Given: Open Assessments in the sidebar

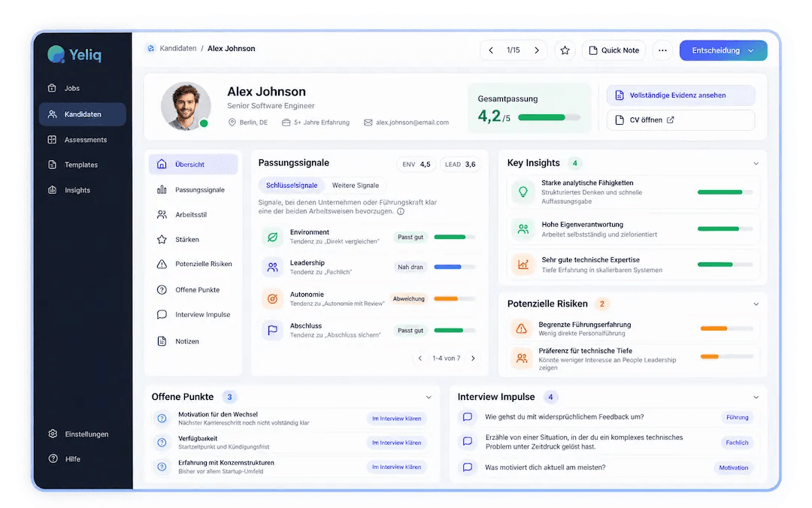Looking at the screenshot, I should [83, 139].
